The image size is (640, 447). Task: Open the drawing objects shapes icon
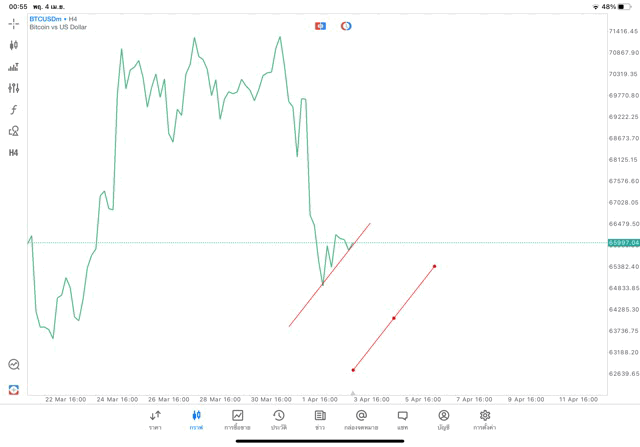coord(14,131)
